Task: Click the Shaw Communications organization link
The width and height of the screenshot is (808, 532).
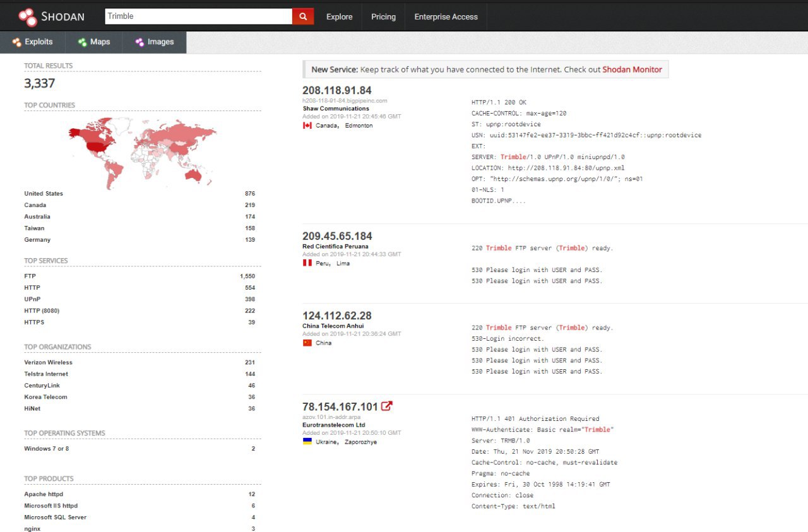Action: click(x=336, y=109)
